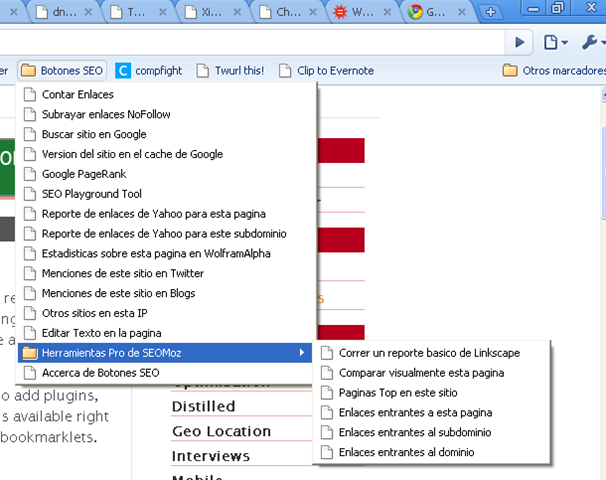The image size is (606, 480).
Task: Select Paginas Top en este sitio
Action: 433,393
